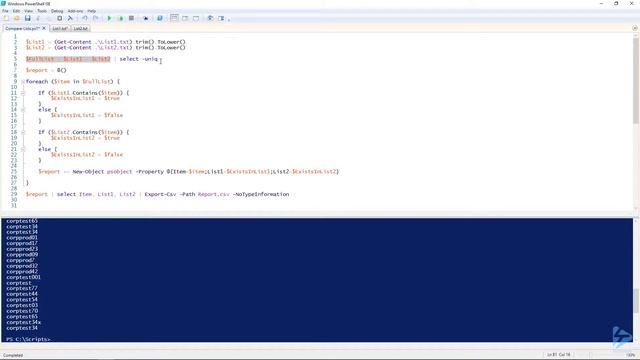Collapse the foreach block on line 9
The image size is (640, 360).
23,82
